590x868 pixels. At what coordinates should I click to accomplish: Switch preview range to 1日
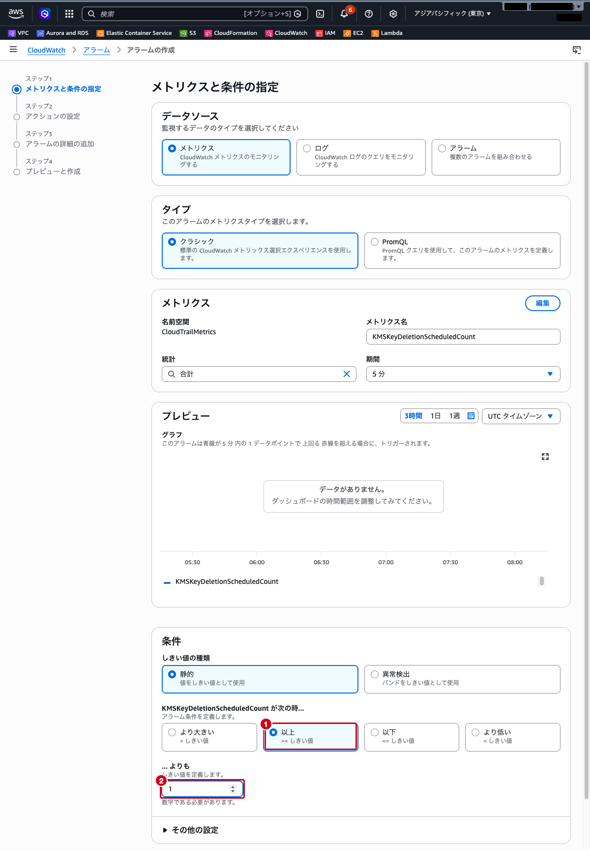[x=436, y=416]
